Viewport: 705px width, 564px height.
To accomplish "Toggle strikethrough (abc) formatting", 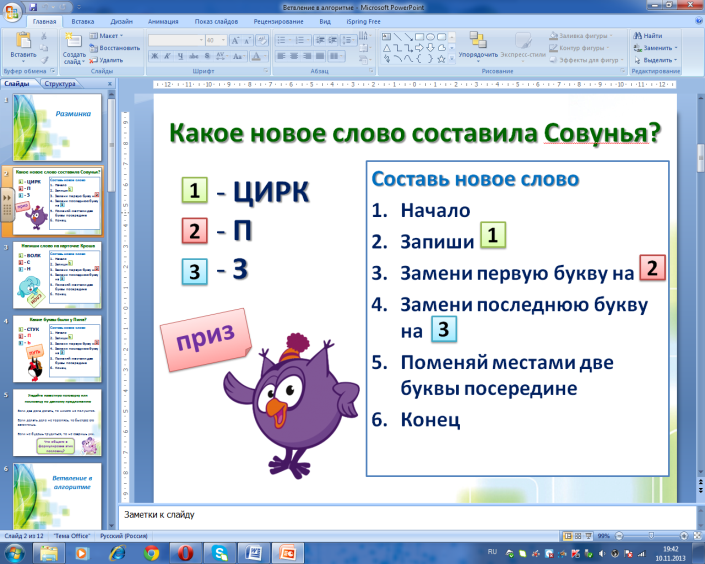I will (x=194, y=56).
